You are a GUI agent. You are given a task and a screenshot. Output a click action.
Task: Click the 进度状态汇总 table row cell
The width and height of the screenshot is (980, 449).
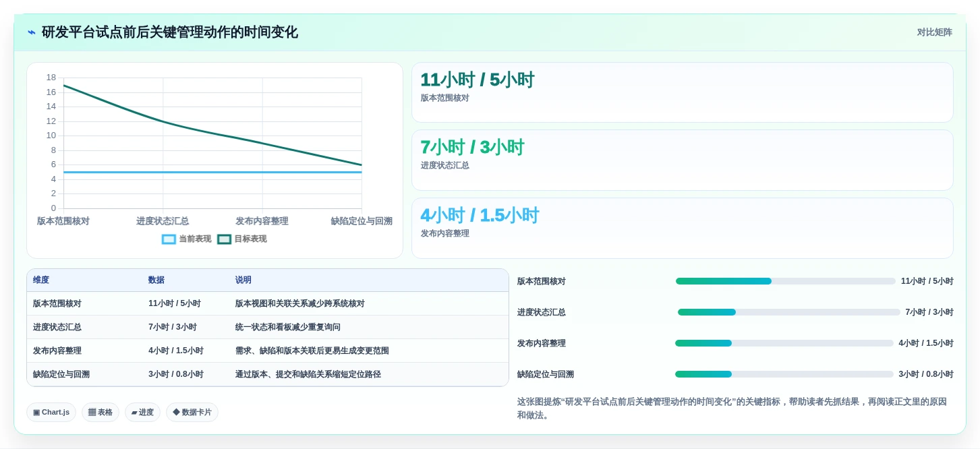click(x=57, y=328)
